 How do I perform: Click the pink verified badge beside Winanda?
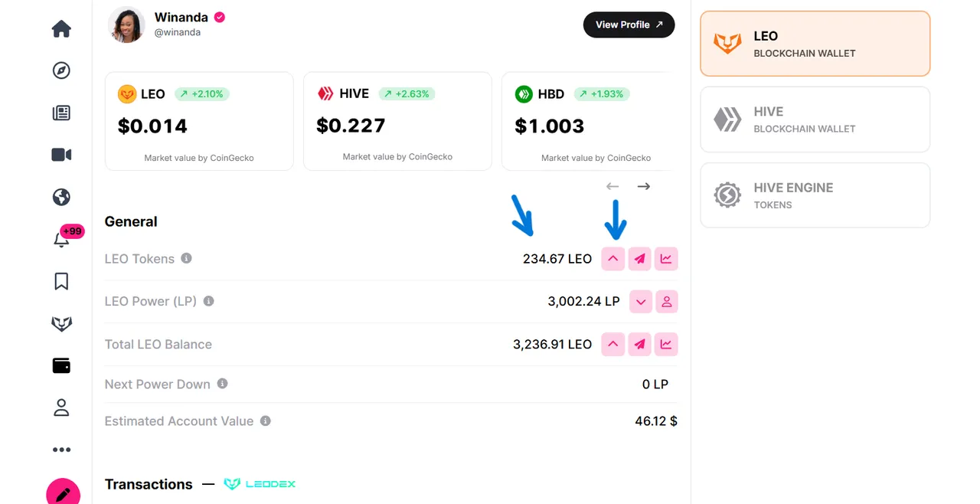point(220,17)
